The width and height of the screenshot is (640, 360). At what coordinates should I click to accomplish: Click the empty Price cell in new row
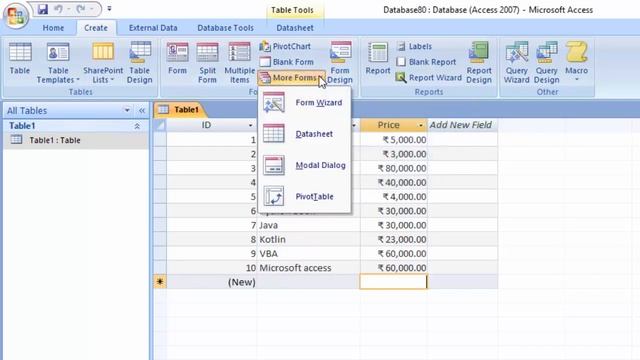tap(393, 282)
